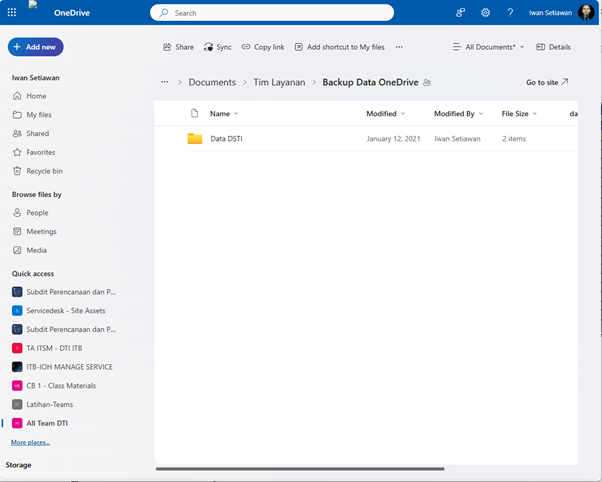Open the Data DSTI folder icon
This screenshot has height=482, width=602.
coord(195,139)
